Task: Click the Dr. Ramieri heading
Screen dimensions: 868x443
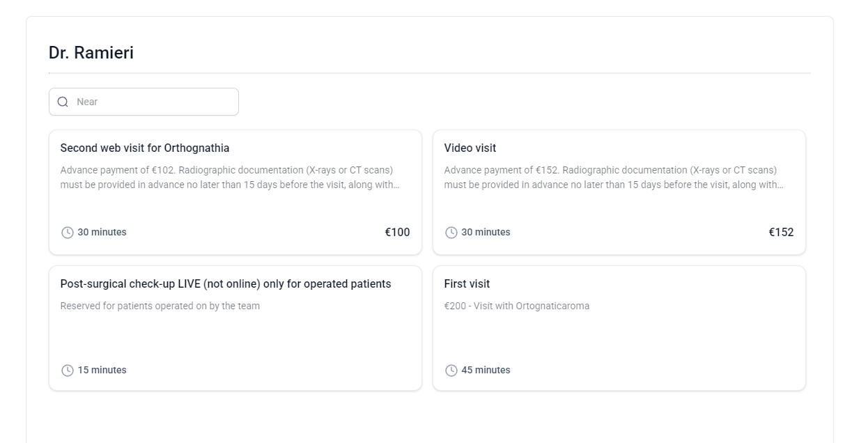Action: [x=91, y=53]
